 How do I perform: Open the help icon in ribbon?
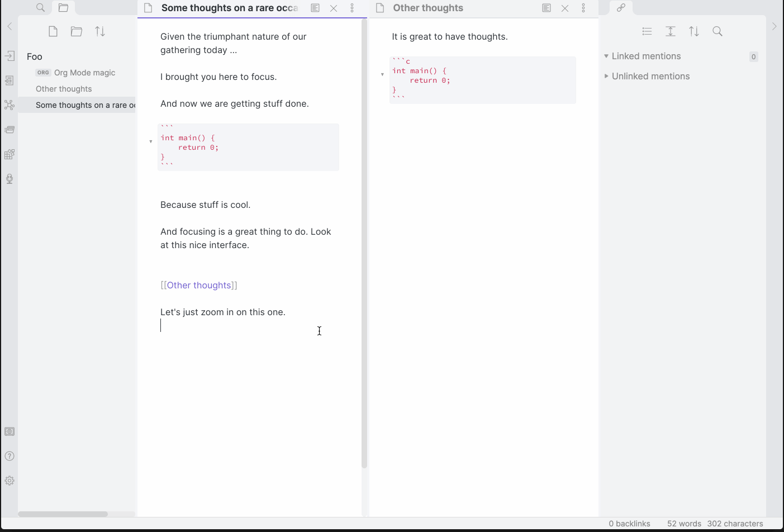click(9, 456)
